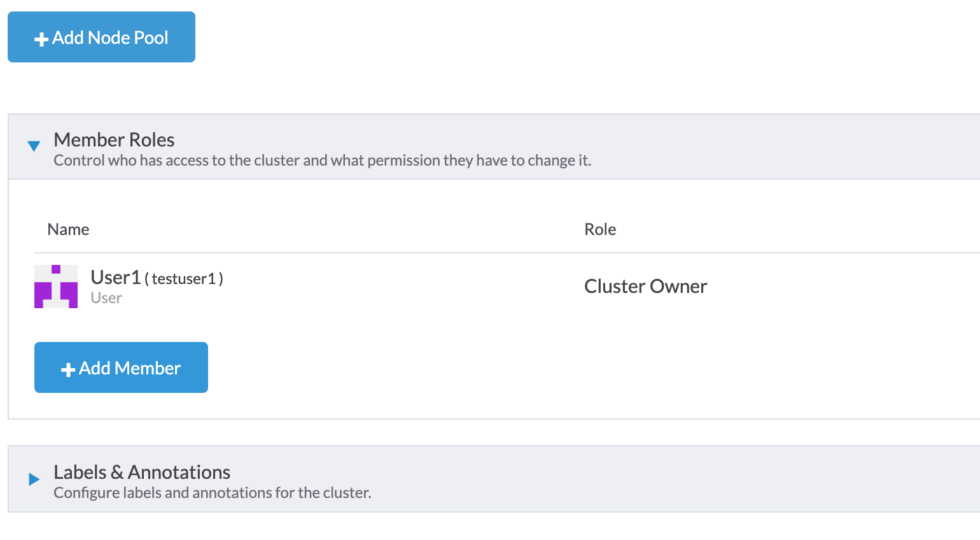Click the Cluster Owner role label
Image resolution: width=980 pixels, height=540 pixels.
pos(646,287)
